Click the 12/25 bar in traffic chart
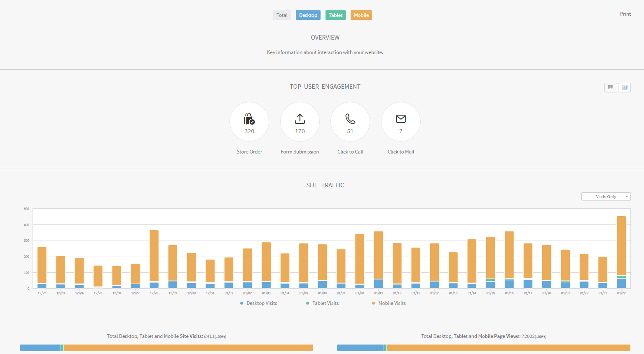 pyautogui.click(x=98, y=277)
